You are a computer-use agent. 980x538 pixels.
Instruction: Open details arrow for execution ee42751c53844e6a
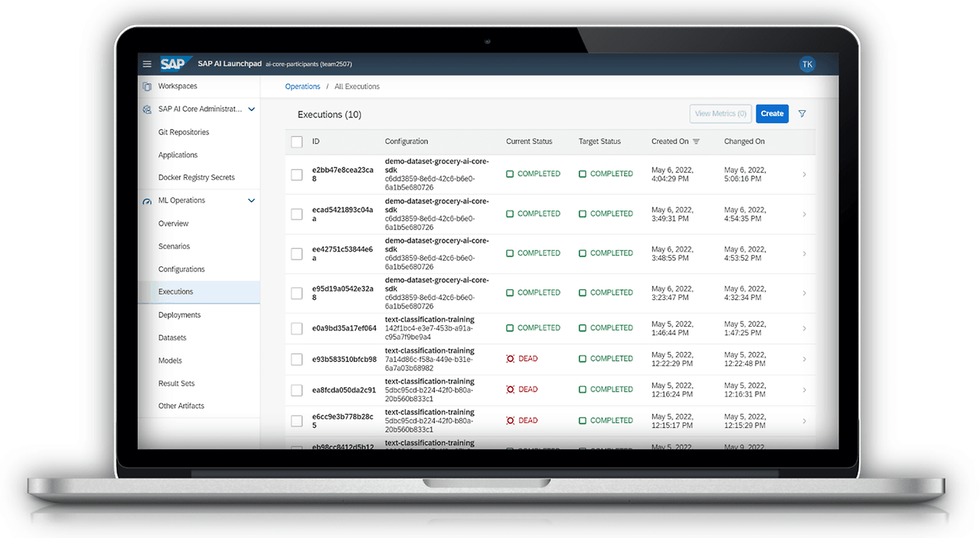(x=804, y=253)
